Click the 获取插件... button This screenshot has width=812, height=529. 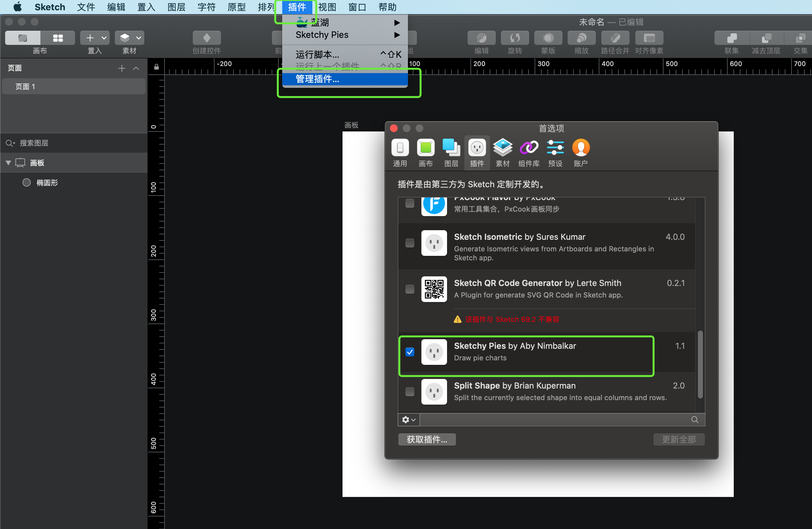tap(427, 439)
